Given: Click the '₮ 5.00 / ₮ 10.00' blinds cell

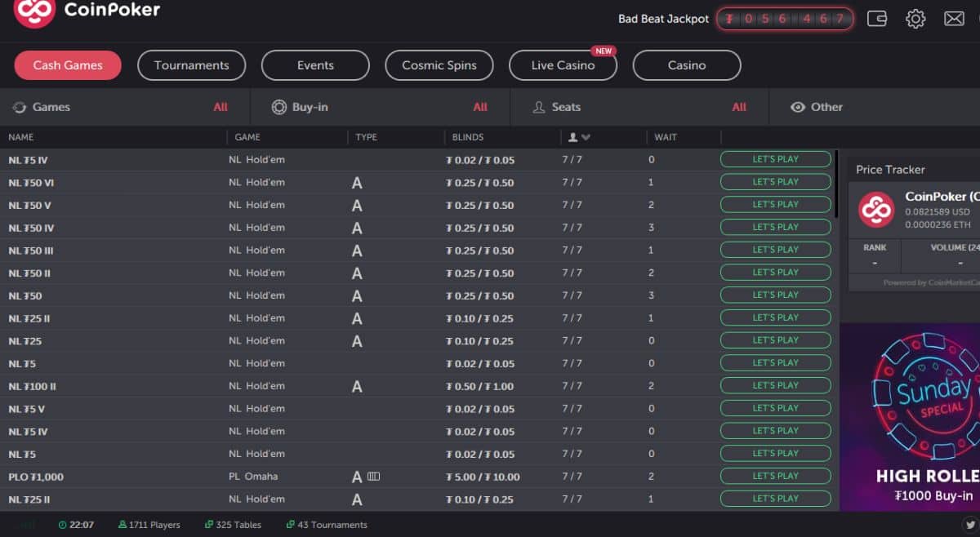Looking at the screenshot, I should coord(483,477).
